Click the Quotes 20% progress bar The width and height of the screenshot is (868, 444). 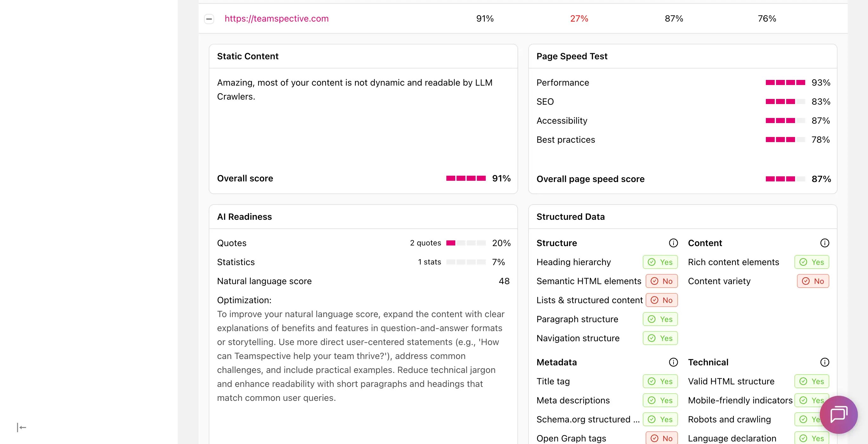click(x=466, y=243)
